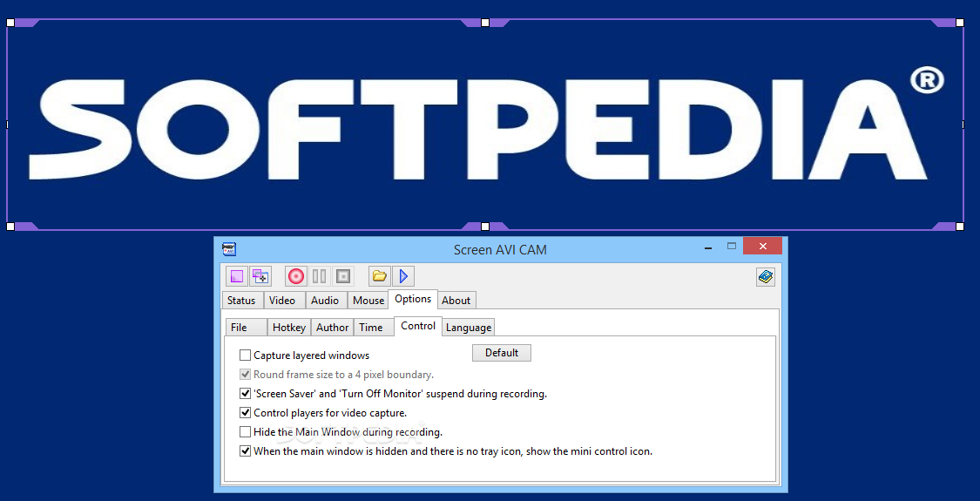Click the bottom-left capture frame handle
Screen dimensions: 980x501
pyautogui.click(x=10, y=227)
